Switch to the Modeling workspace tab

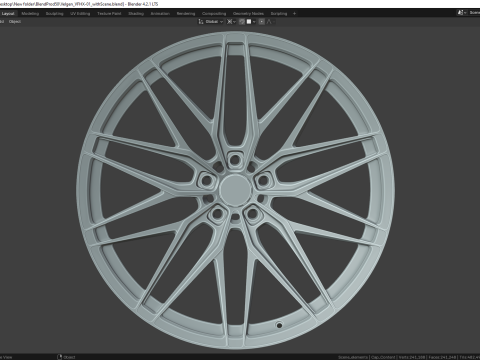click(30, 14)
